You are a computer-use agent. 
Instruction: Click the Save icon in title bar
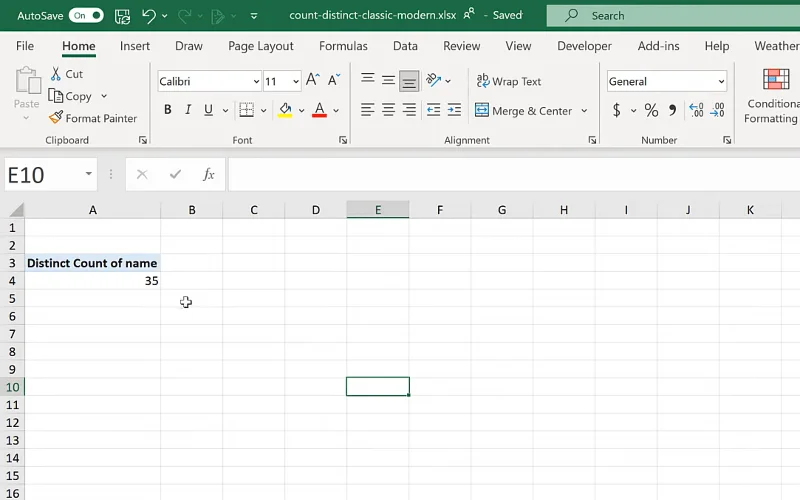tap(122, 16)
